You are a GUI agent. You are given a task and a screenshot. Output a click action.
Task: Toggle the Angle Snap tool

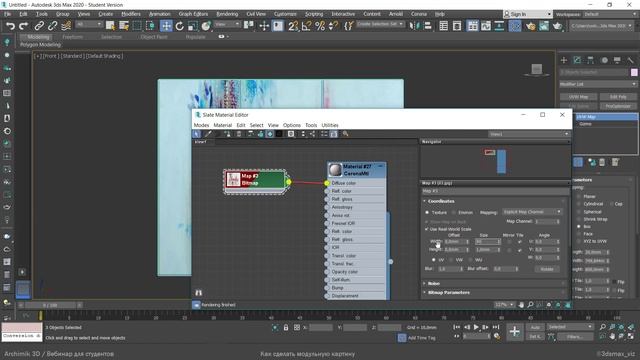pyautogui.click(x=307, y=26)
